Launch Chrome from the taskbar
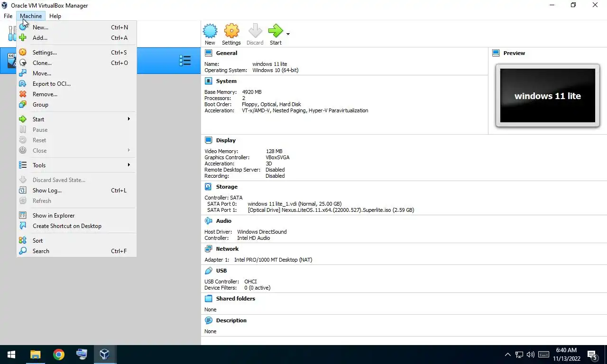Screen dimensions: 607x364 (x=58, y=355)
